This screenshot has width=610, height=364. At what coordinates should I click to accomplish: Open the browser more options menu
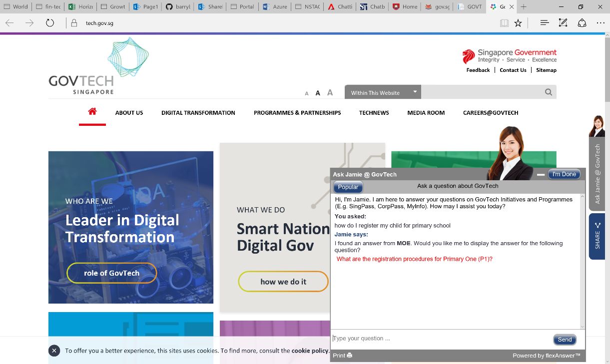(x=601, y=23)
